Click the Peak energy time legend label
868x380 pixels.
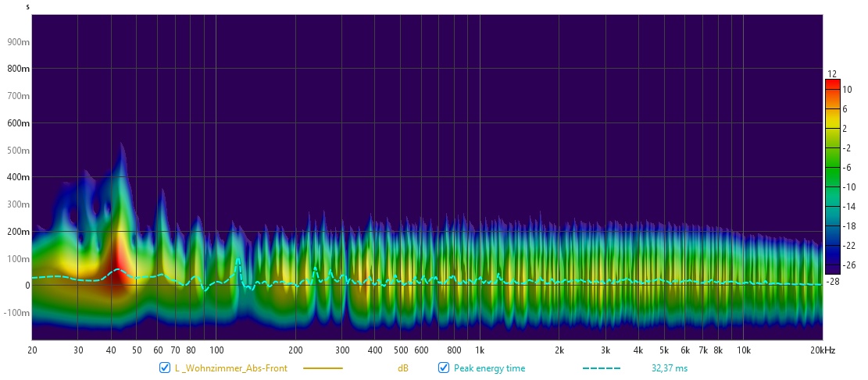pos(489,368)
